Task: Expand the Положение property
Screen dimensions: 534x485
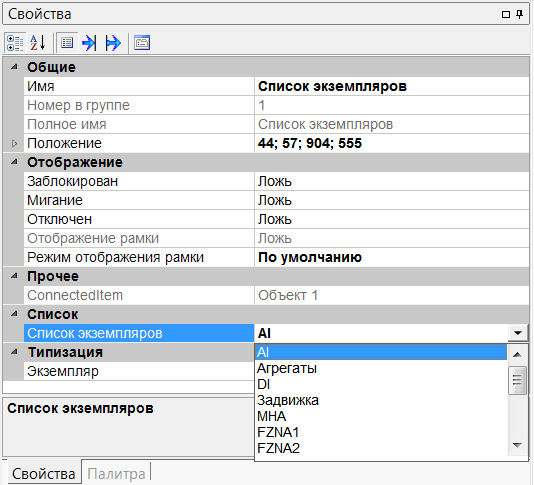Action: point(14,143)
